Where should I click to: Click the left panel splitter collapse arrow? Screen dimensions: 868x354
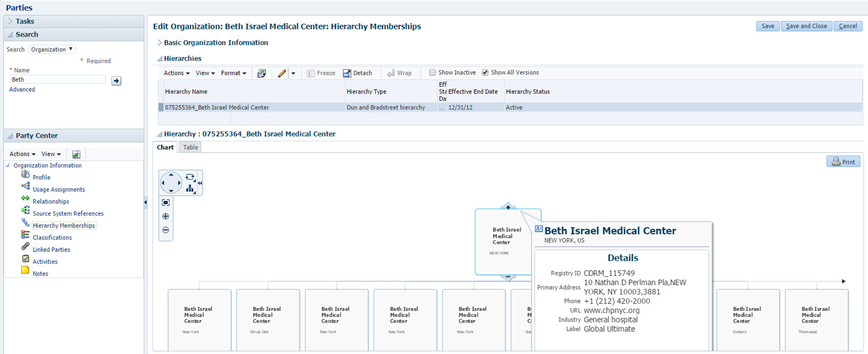(x=145, y=202)
